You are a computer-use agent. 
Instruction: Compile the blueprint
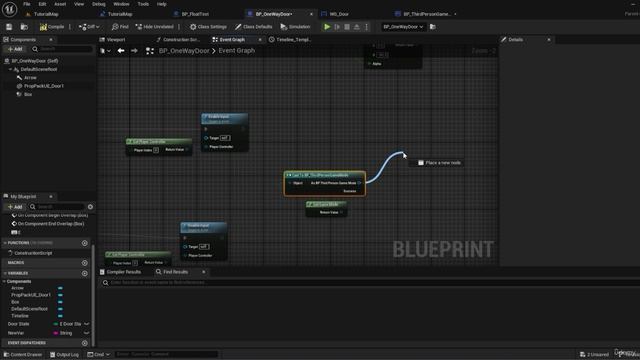(x=52, y=27)
